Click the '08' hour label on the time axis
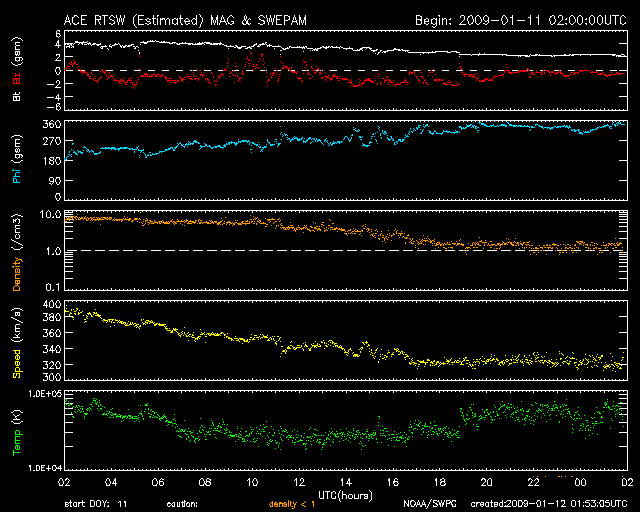The width and height of the screenshot is (640, 512). pos(205,483)
